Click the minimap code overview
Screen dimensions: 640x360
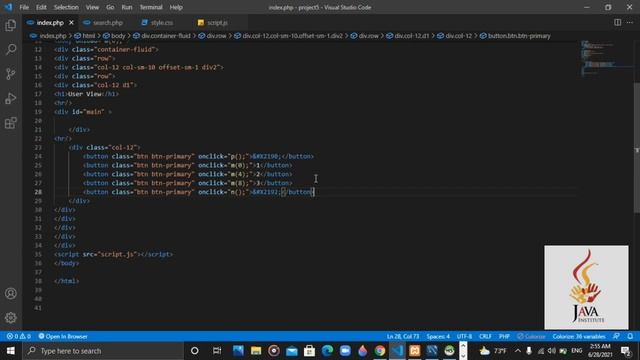[607, 58]
